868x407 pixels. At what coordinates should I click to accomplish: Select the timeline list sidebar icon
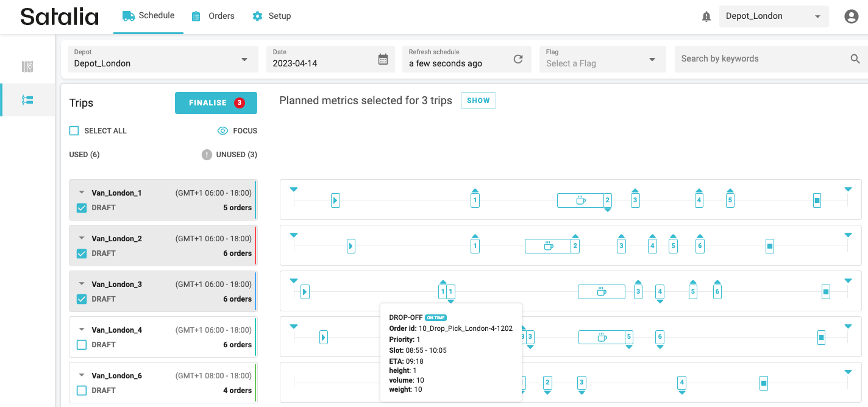coord(27,100)
